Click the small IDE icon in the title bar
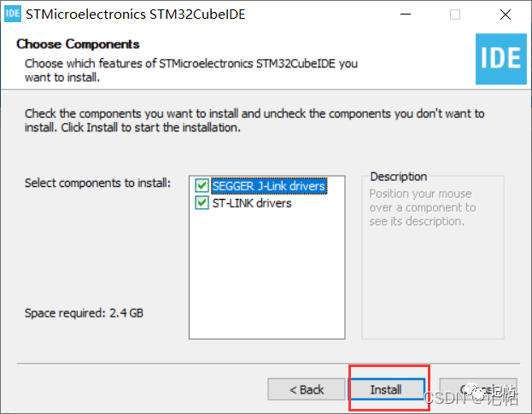Image resolution: width=532 pixels, height=414 pixels. point(13,14)
